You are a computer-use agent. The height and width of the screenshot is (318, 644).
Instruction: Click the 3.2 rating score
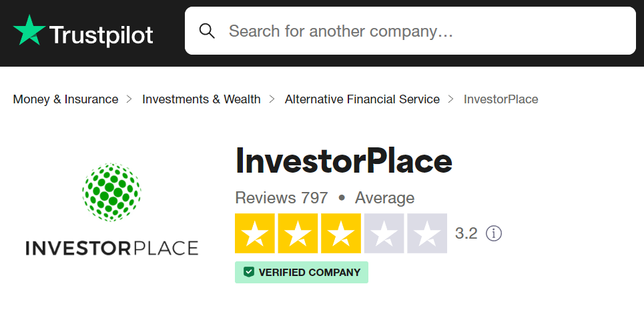(466, 233)
